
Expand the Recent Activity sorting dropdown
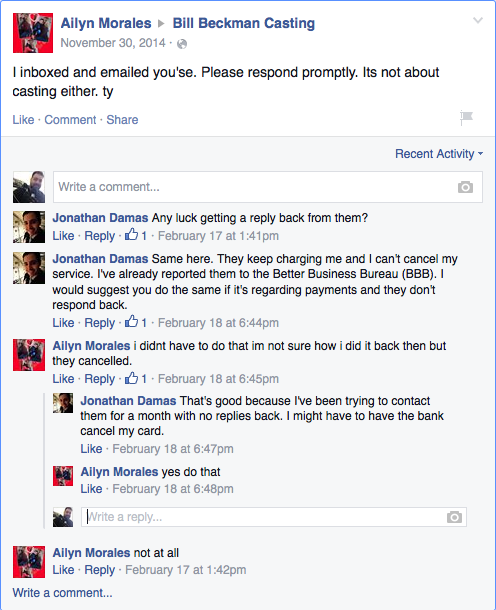439,154
